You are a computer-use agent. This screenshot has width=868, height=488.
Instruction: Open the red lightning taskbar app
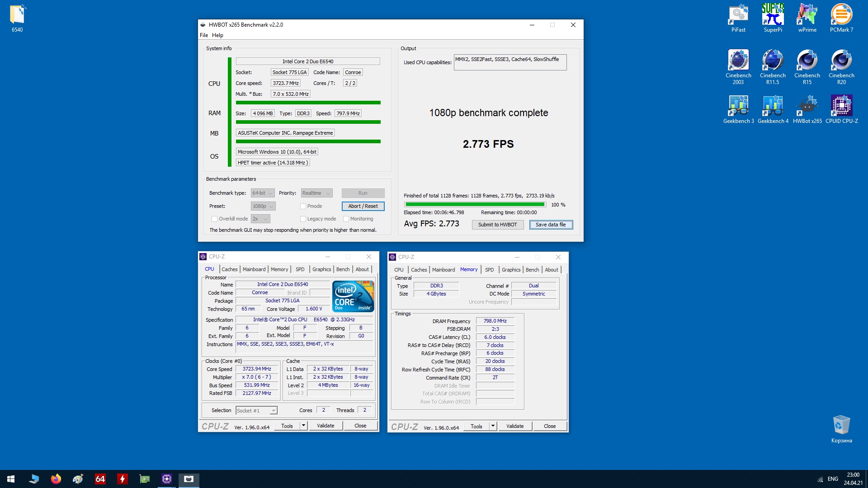coord(123,479)
